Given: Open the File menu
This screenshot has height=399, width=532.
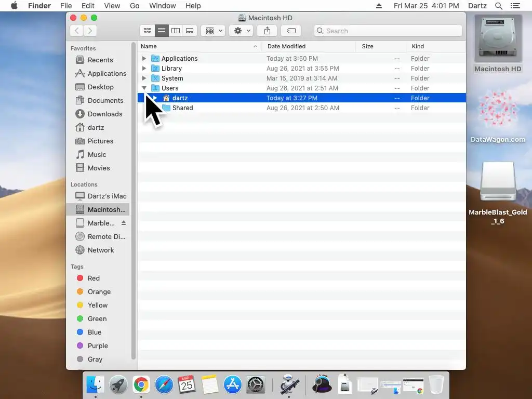Looking at the screenshot, I should pos(66,6).
